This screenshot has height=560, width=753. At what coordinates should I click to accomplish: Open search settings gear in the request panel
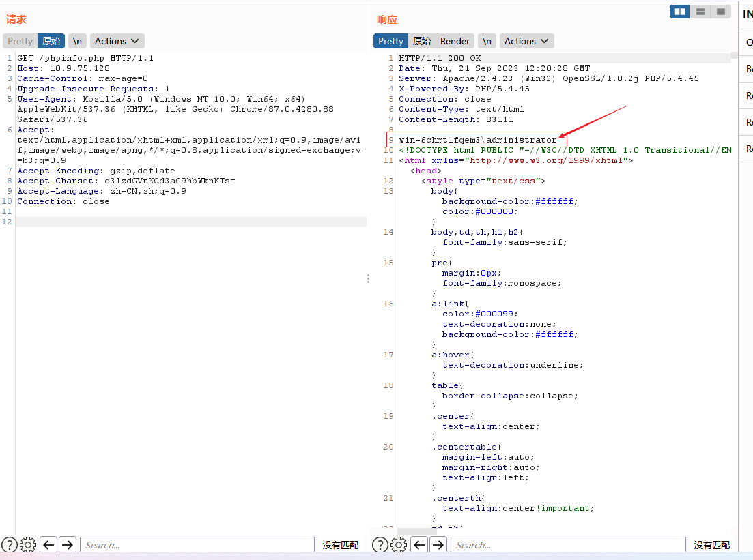pos(28,544)
